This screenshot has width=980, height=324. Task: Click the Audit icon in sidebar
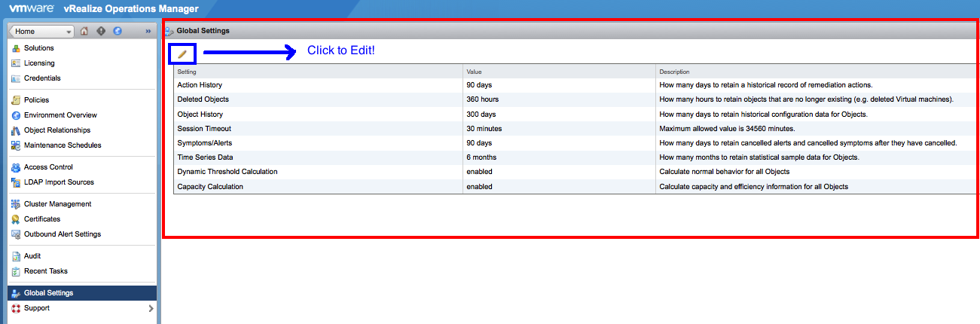pos(16,256)
